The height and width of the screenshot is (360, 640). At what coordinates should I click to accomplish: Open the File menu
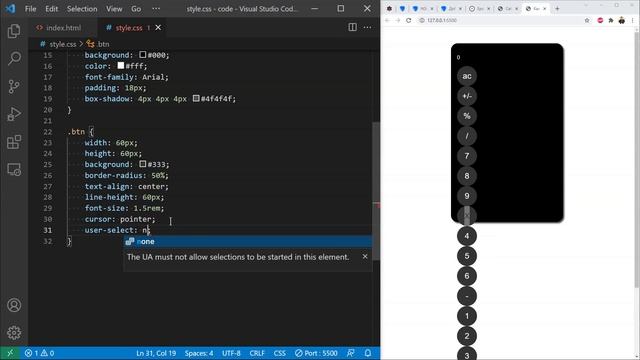coord(31,9)
